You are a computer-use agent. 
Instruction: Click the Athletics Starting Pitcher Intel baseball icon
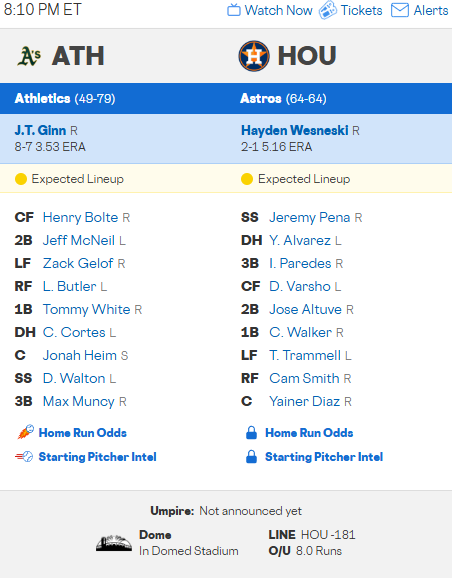click(x=24, y=457)
